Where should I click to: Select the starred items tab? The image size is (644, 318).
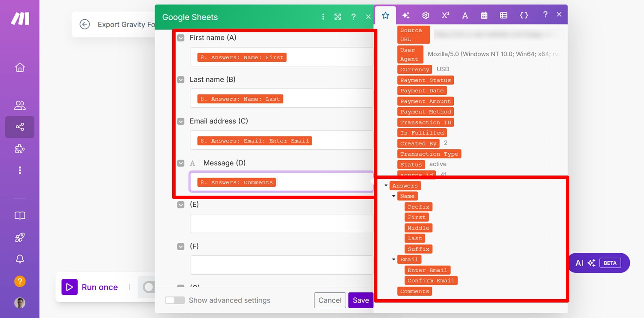click(386, 15)
